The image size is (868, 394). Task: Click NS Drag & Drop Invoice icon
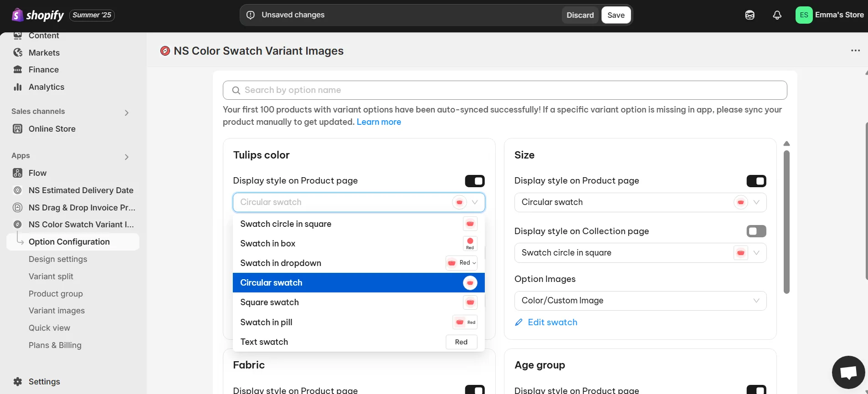[x=18, y=208]
